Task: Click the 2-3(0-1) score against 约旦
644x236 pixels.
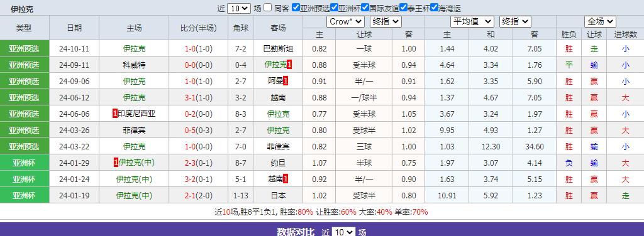Action: [199, 163]
